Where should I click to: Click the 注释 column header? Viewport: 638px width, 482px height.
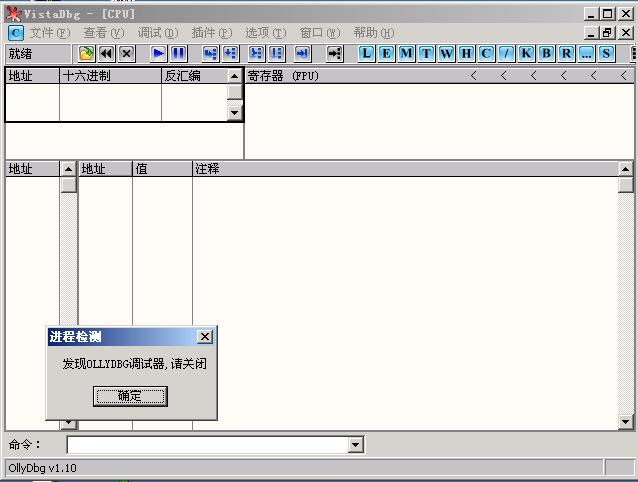tap(405, 168)
